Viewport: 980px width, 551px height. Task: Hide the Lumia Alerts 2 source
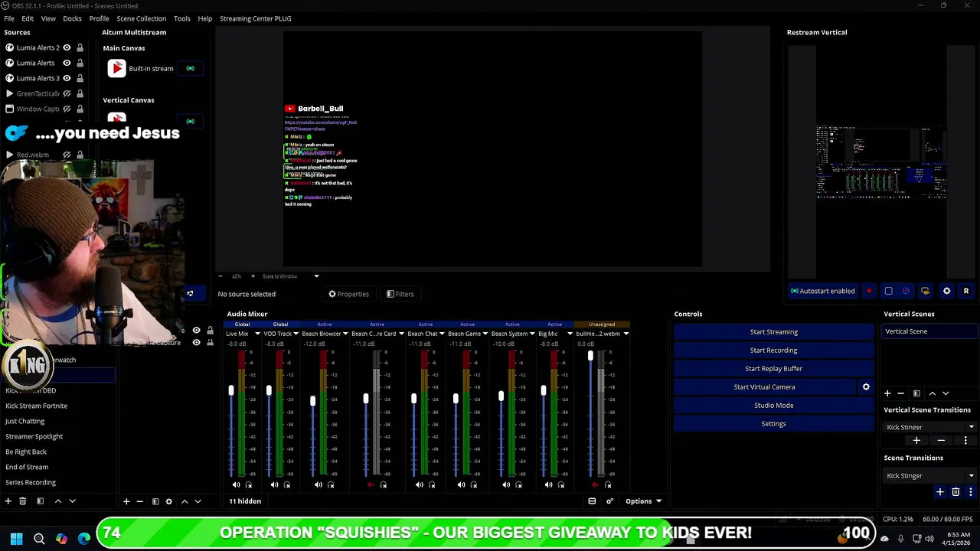pos(67,47)
